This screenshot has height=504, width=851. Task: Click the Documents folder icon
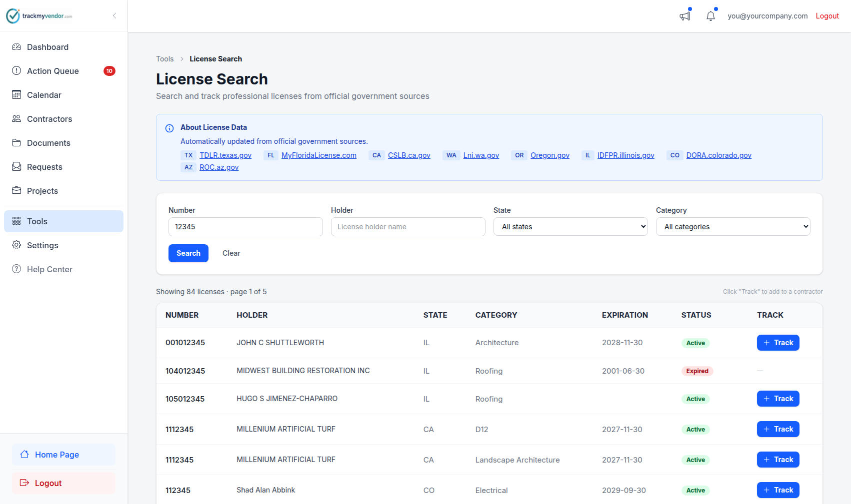coord(16,143)
